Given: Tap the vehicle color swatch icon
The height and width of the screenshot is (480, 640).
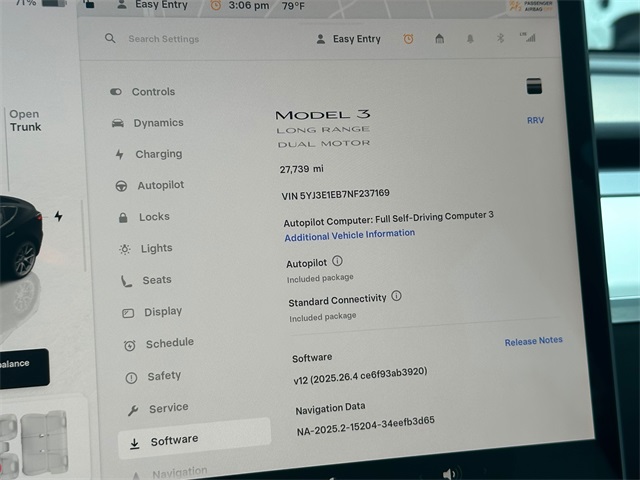Looking at the screenshot, I should (534, 86).
